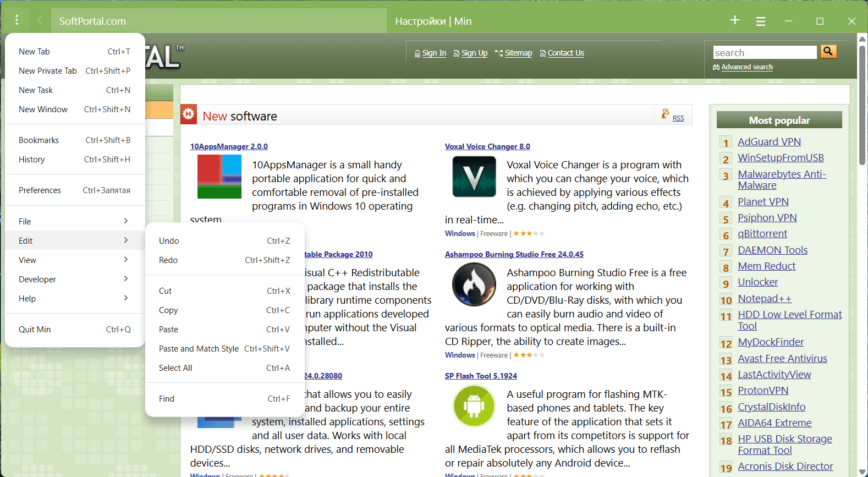
Task: Click the Contact Us icon
Action: coord(543,53)
